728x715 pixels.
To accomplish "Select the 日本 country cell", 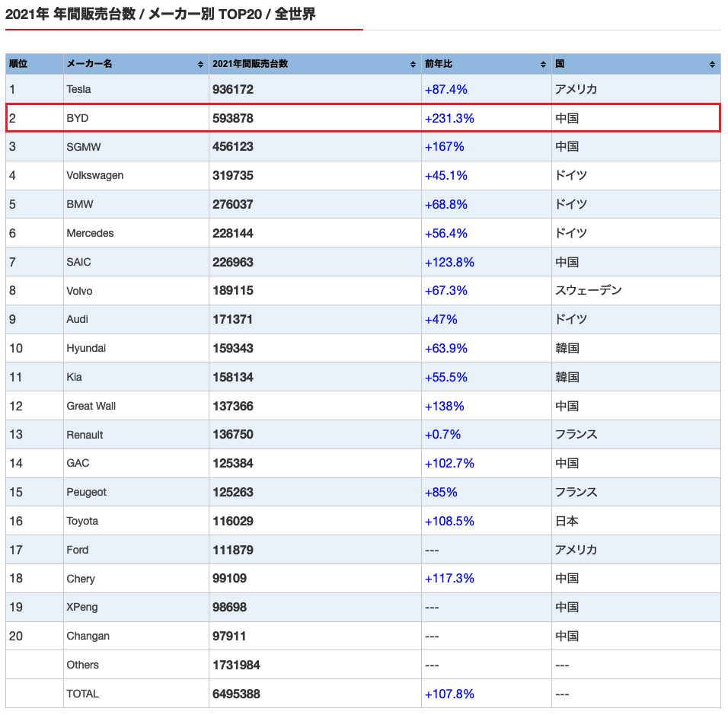I will pyautogui.click(x=567, y=521).
